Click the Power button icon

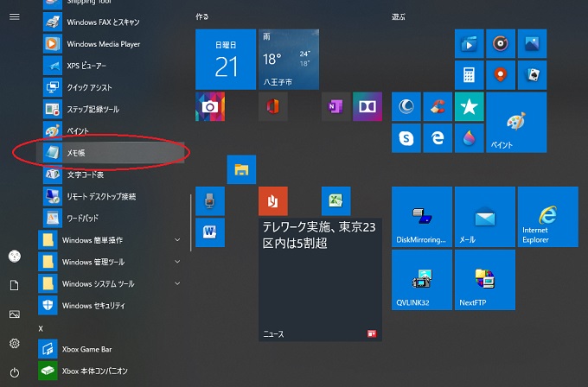click(x=15, y=372)
